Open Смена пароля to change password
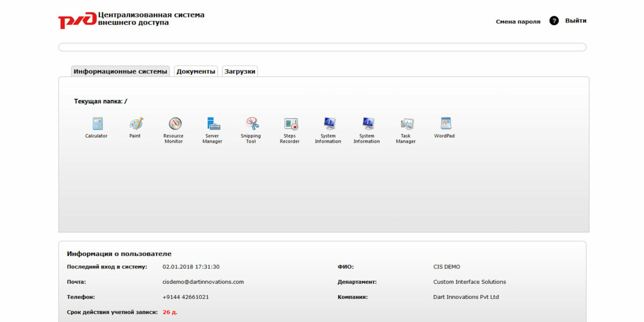 518,22
